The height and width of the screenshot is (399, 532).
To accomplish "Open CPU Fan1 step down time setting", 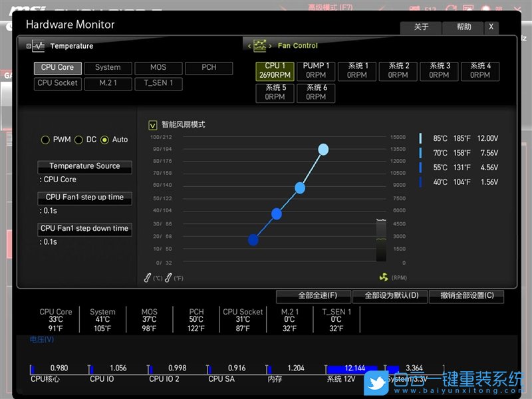I will pyautogui.click(x=84, y=229).
